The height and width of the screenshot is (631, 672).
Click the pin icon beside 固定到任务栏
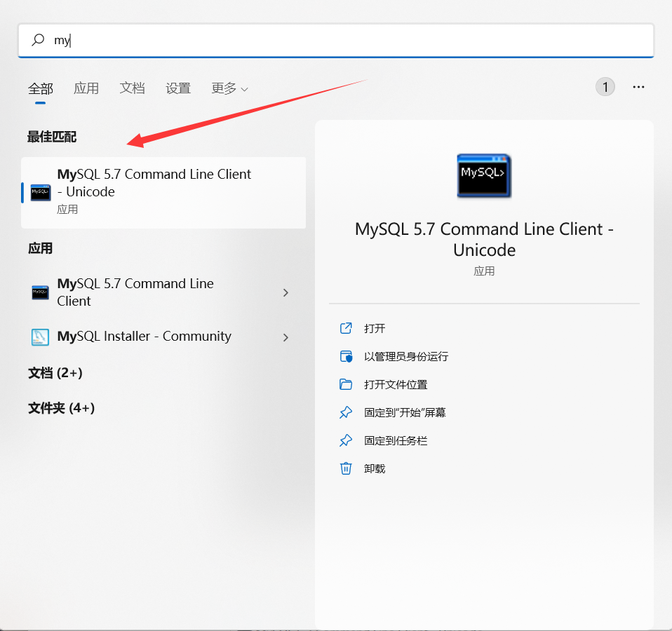(346, 440)
